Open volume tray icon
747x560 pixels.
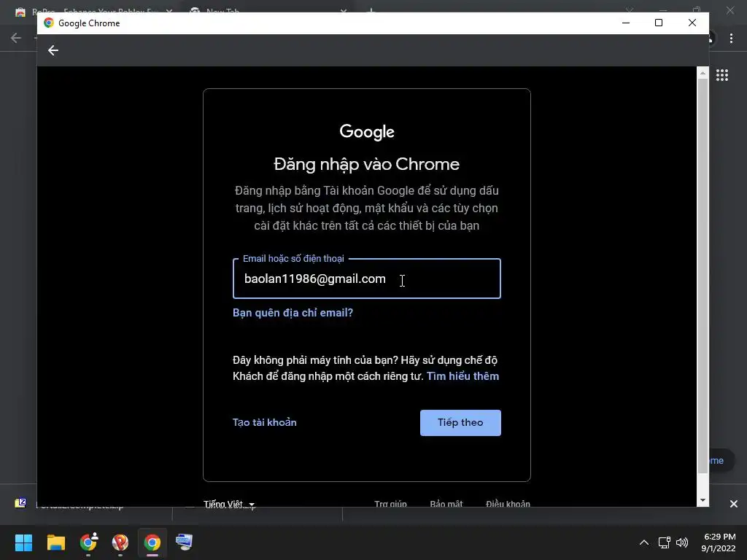[682, 542]
